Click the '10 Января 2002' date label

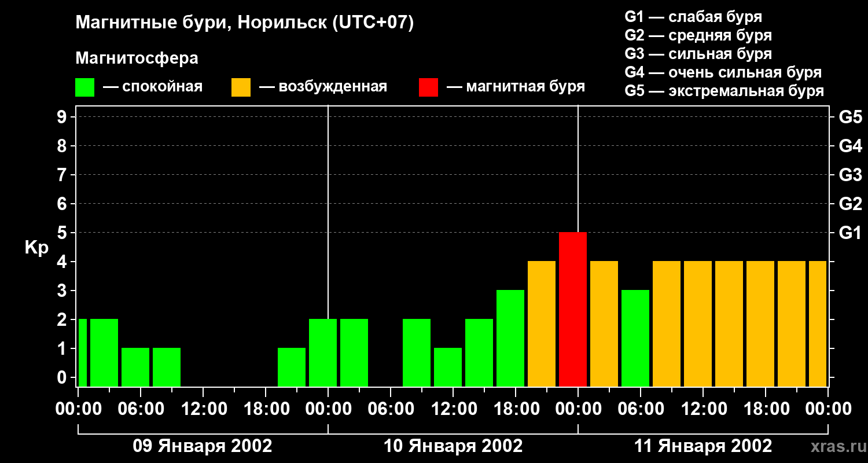point(453,446)
